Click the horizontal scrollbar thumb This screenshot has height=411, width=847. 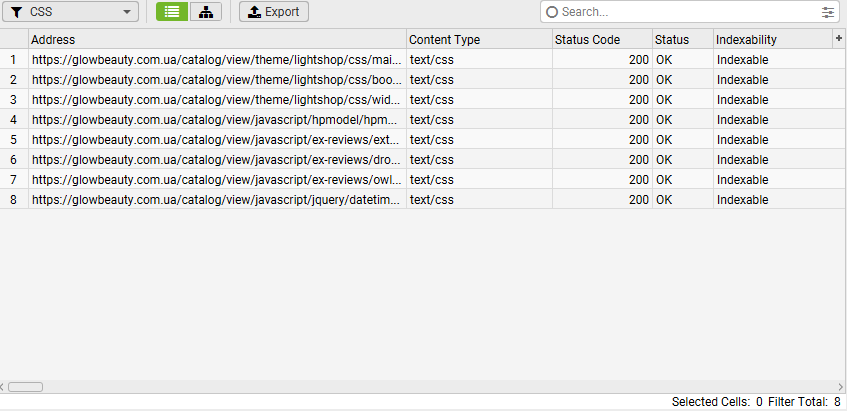(26, 386)
